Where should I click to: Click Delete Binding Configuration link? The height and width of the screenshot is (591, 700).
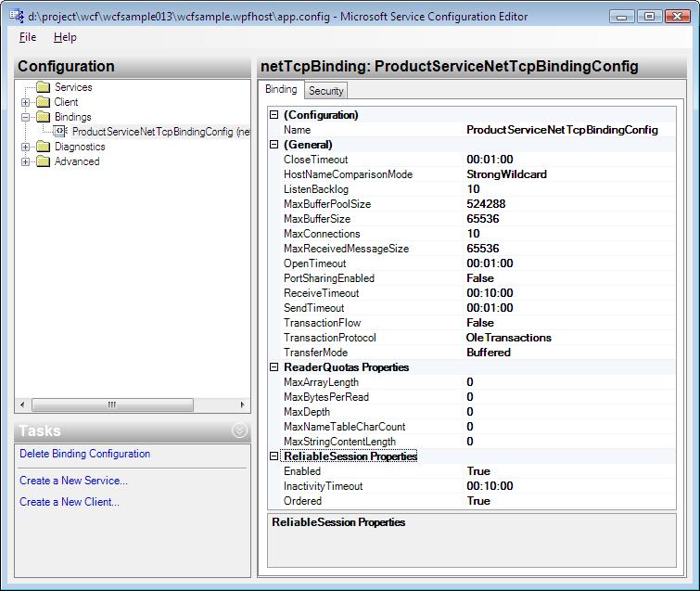(x=84, y=454)
